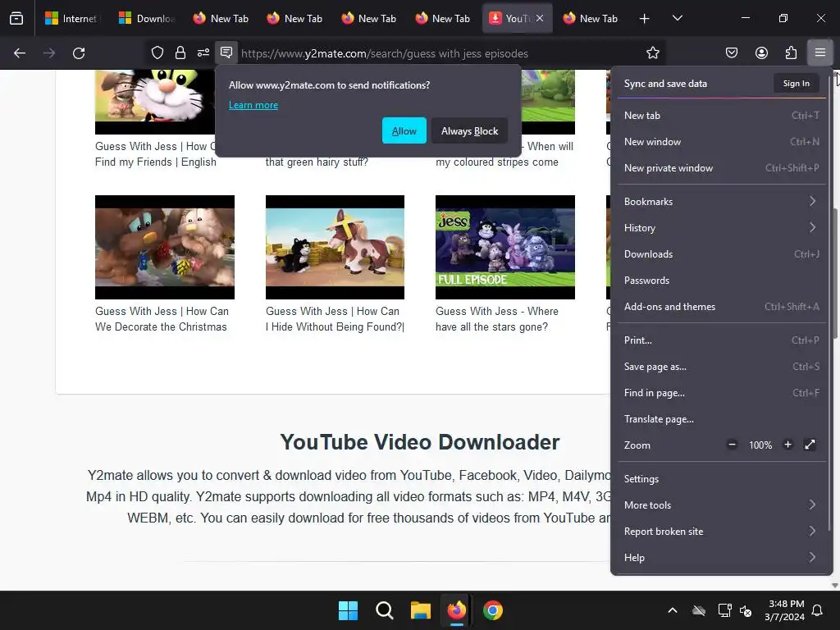The height and width of the screenshot is (630, 840).
Task: Choose Find in page...
Action: click(x=721, y=393)
